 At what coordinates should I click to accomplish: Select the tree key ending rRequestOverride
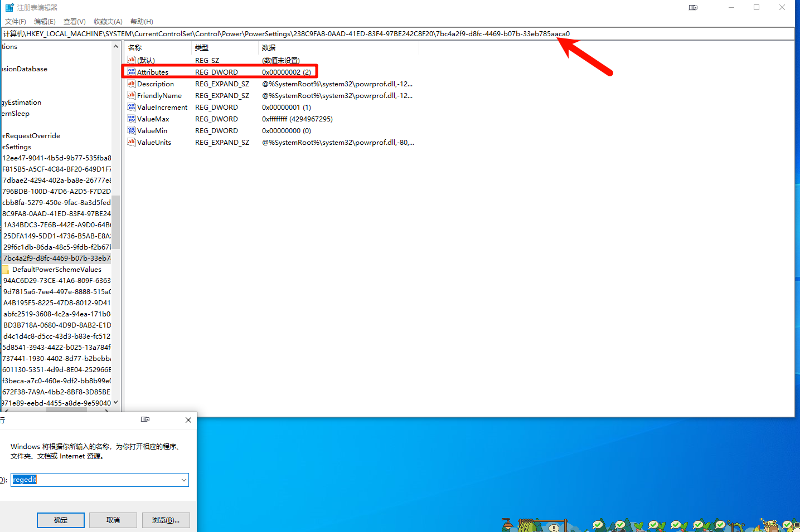[x=31, y=136]
